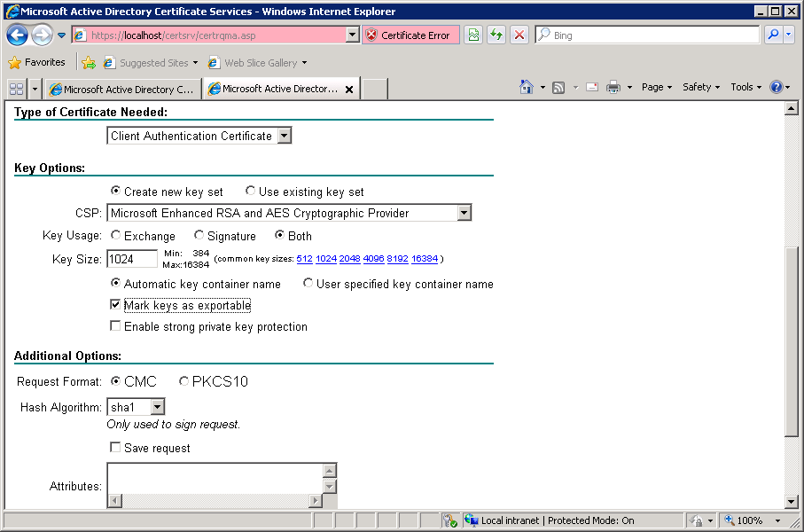The width and height of the screenshot is (804, 532).
Task: Open search provider dropdown next to magnifier
Action: pyautogui.click(x=789, y=35)
